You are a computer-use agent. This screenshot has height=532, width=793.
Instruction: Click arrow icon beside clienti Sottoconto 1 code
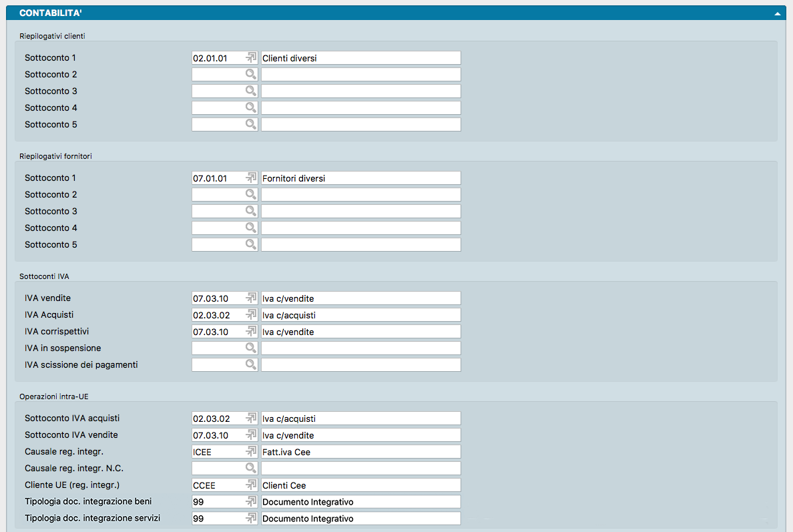point(251,58)
